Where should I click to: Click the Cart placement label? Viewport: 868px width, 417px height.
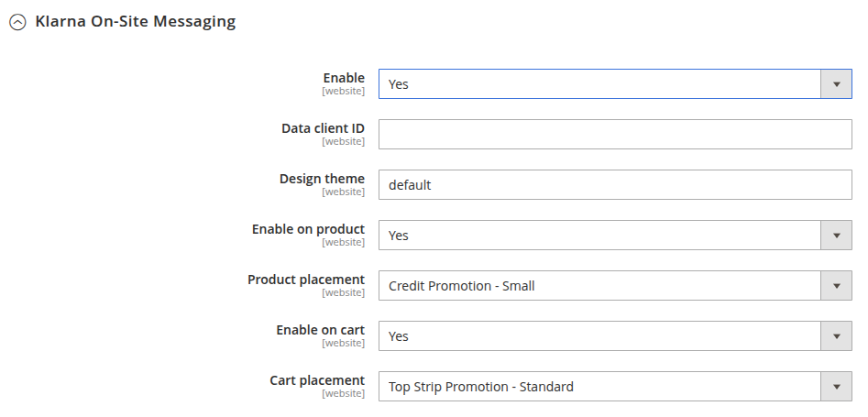click(317, 380)
